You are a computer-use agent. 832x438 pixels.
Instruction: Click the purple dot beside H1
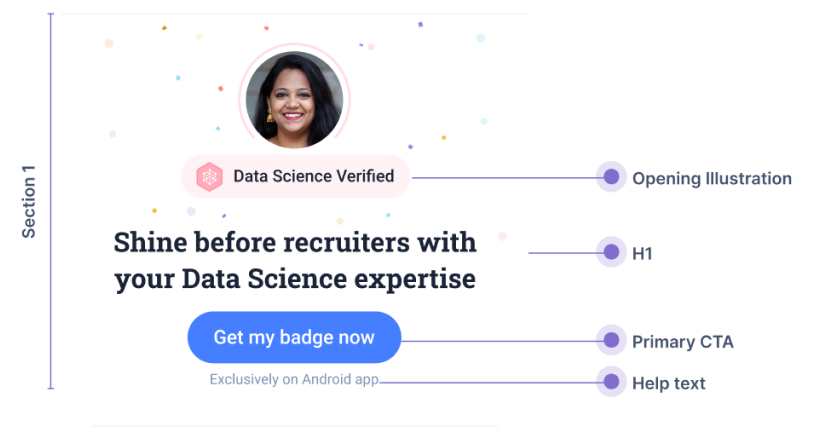pyautogui.click(x=611, y=252)
